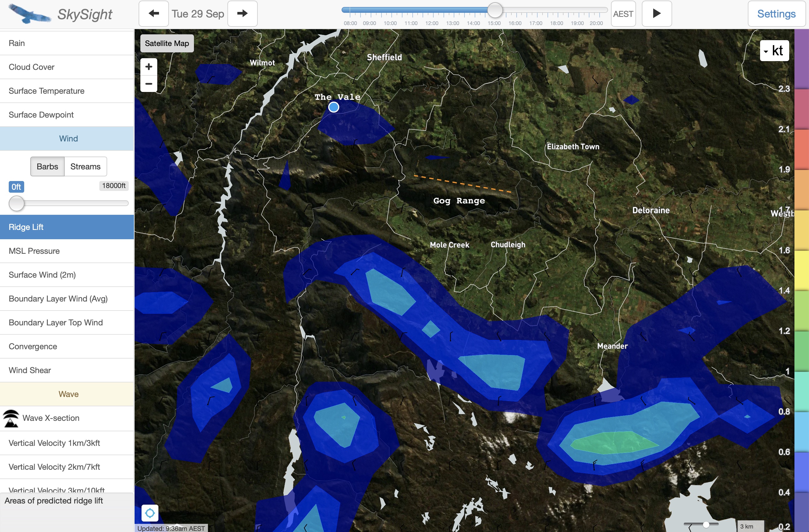Zoom in the map with plus button
The height and width of the screenshot is (532, 809).
[149, 67]
